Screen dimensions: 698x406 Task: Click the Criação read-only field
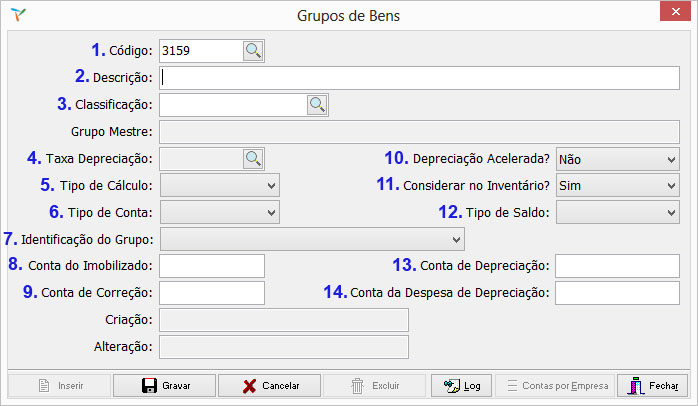[284, 320]
